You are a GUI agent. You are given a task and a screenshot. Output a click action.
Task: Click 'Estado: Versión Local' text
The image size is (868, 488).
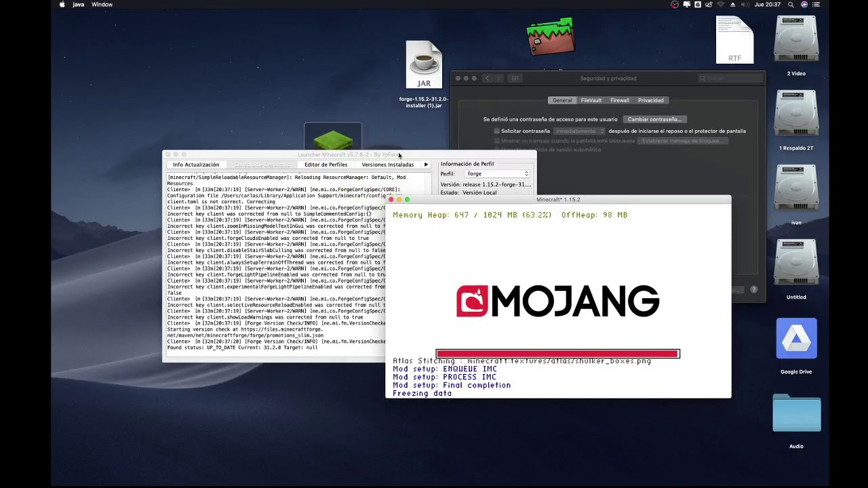pyautogui.click(x=468, y=192)
